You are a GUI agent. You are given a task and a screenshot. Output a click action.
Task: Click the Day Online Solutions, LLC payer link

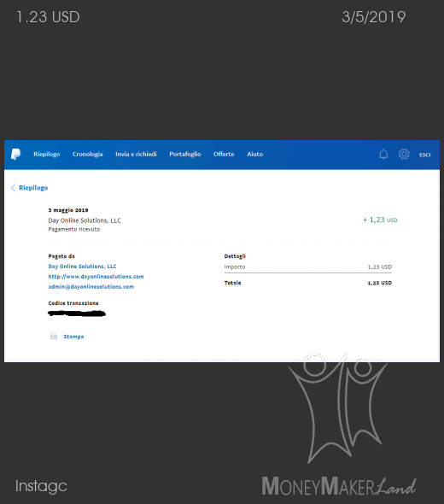point(82,267)
